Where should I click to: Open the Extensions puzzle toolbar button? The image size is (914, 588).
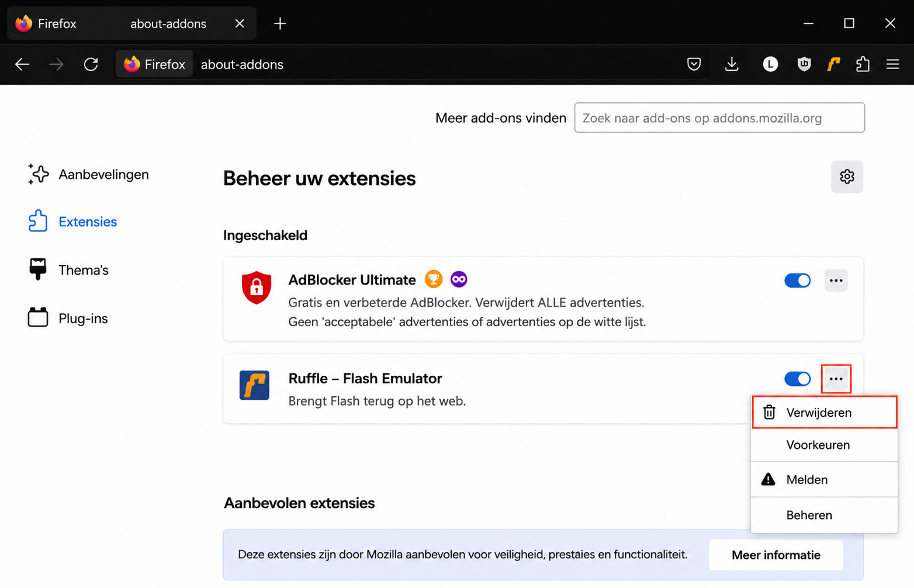pos(863,64)
